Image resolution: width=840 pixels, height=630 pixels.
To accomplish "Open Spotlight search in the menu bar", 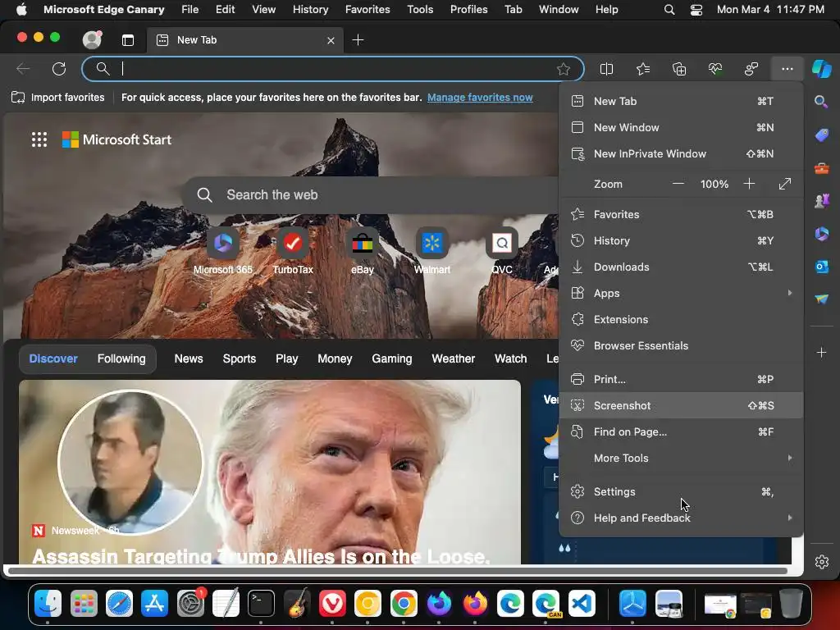I will point(669,10).
